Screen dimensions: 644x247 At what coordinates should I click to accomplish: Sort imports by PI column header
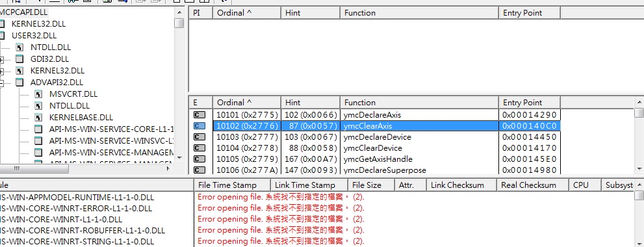tap(200, 13)
